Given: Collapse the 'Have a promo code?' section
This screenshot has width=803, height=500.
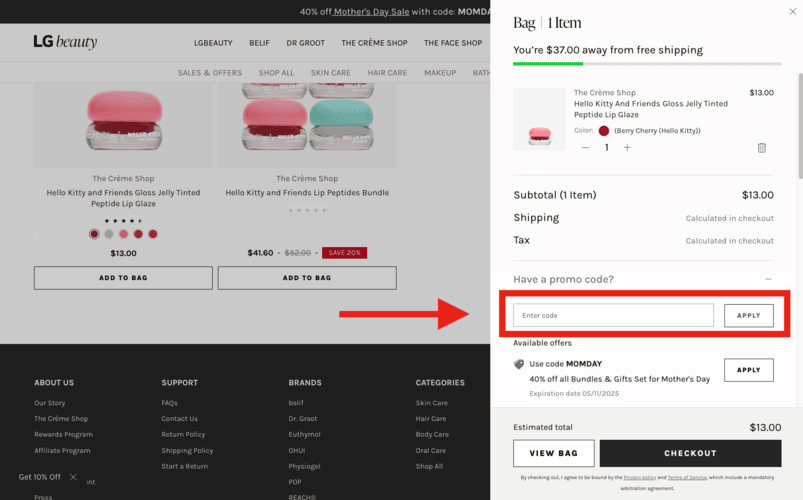Looking at the screenshot, I should coord(768,279).
